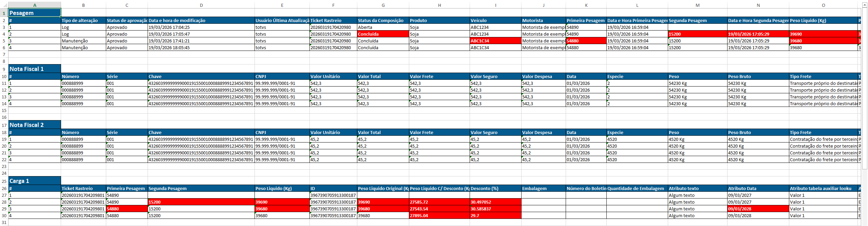Select the red-highlighted "ABC1C34" cell
Screen dimensions: 868x226
495,41
